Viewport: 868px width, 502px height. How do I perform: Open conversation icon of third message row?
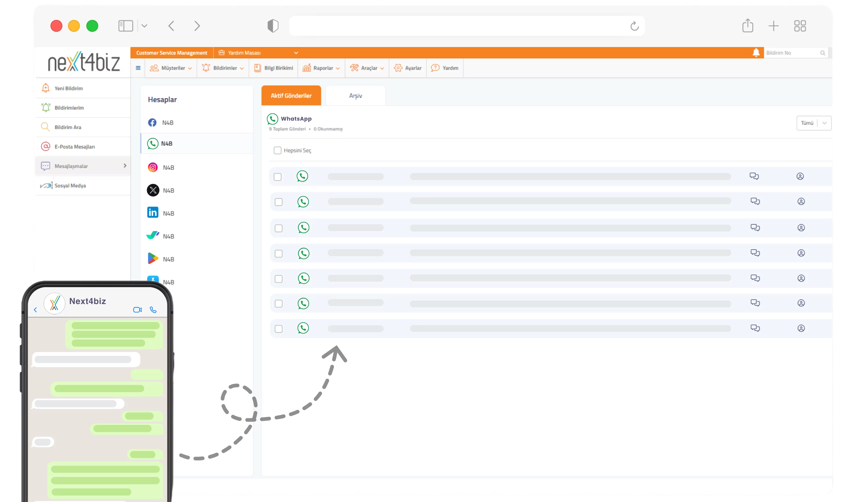pyautogui.click(x=755, y=227)
